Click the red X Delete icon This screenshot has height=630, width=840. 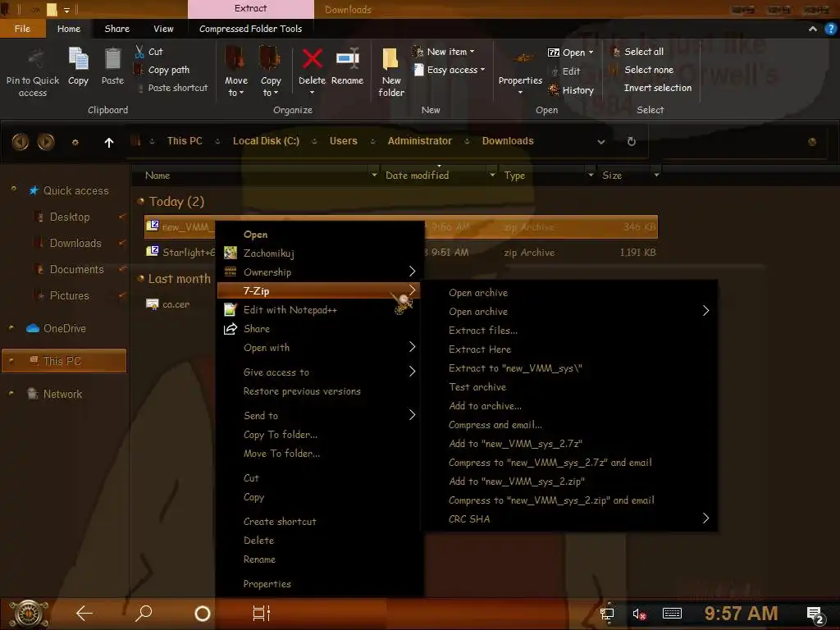tap(312, 58)
